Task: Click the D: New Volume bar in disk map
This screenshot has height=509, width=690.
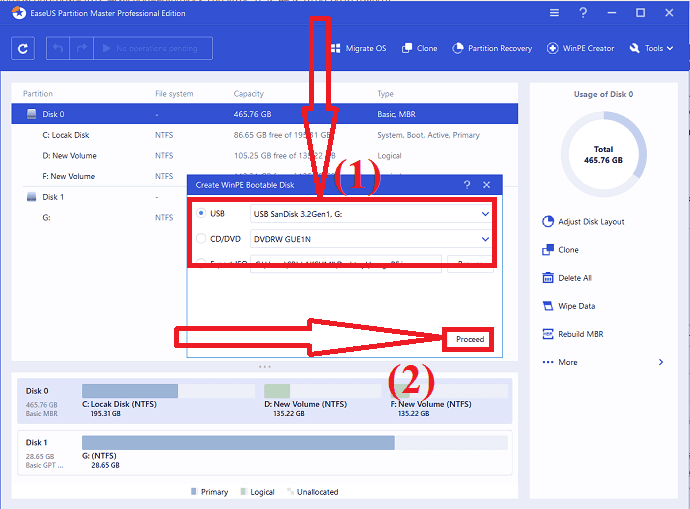Action: pyautogui.click(x=323, y=391)
